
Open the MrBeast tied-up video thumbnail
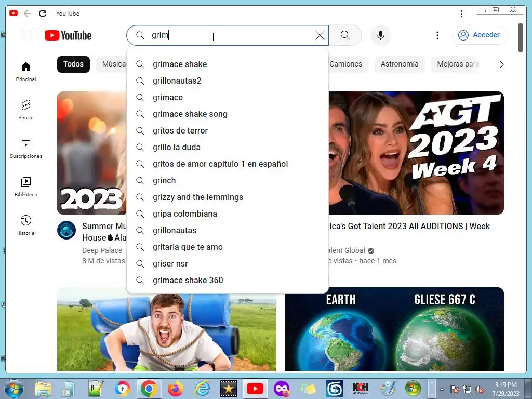tap(167, 332)
